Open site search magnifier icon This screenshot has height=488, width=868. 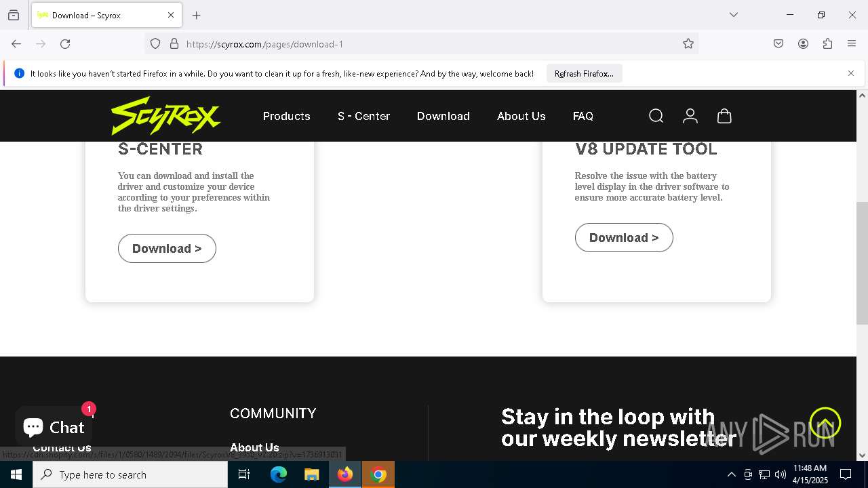pos(656,116)
